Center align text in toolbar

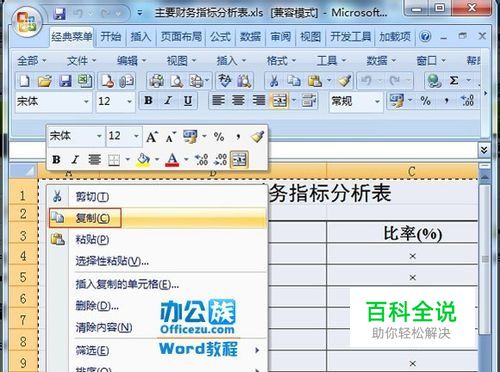[x=238, y=100]
